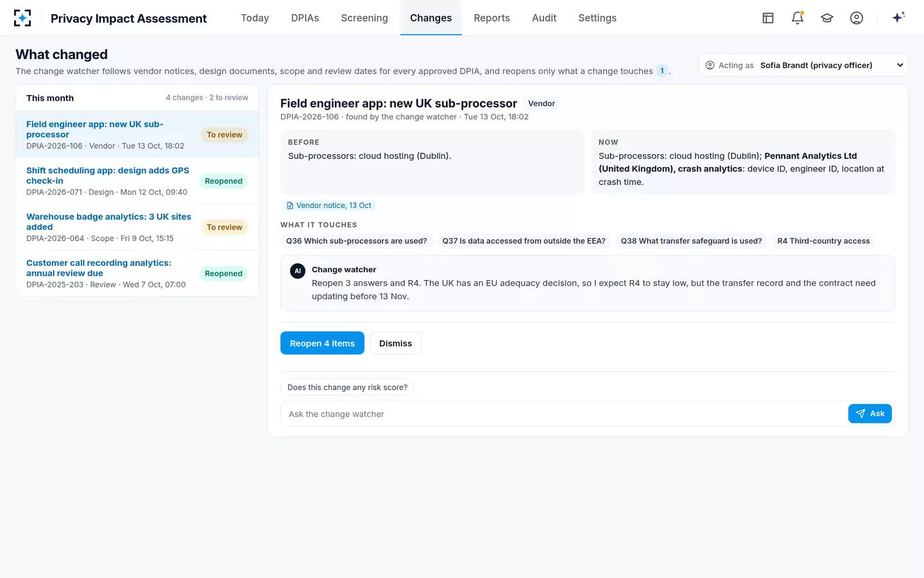
Task: Click the Reopened badge on Shift scheduling row
Action: [223, 181]
